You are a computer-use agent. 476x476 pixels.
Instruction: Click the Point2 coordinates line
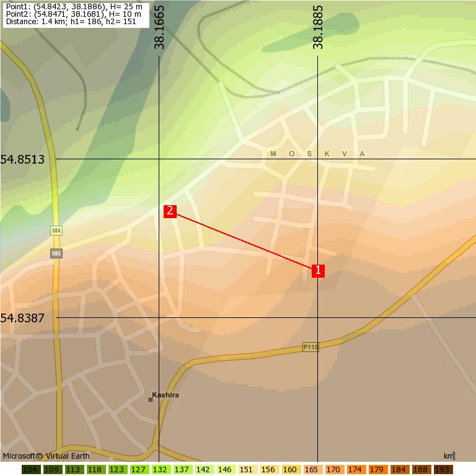point(74,14)
